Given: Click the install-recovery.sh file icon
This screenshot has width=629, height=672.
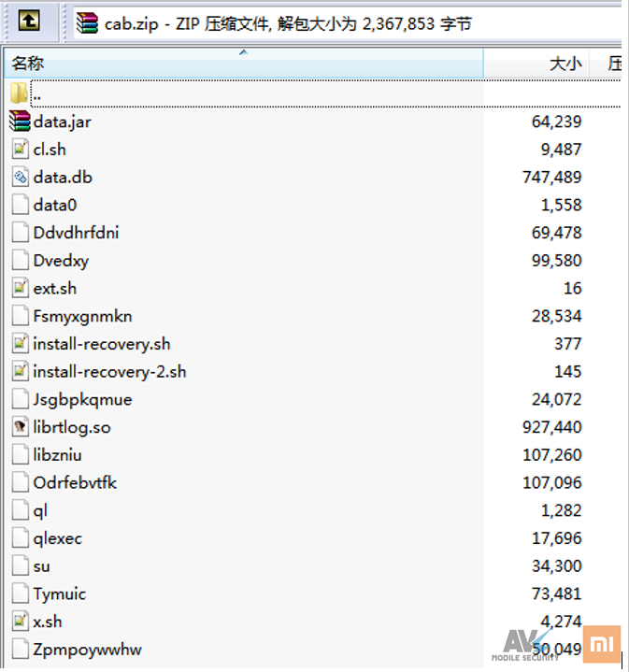Looking at the screenshot, I should [20, 344].
